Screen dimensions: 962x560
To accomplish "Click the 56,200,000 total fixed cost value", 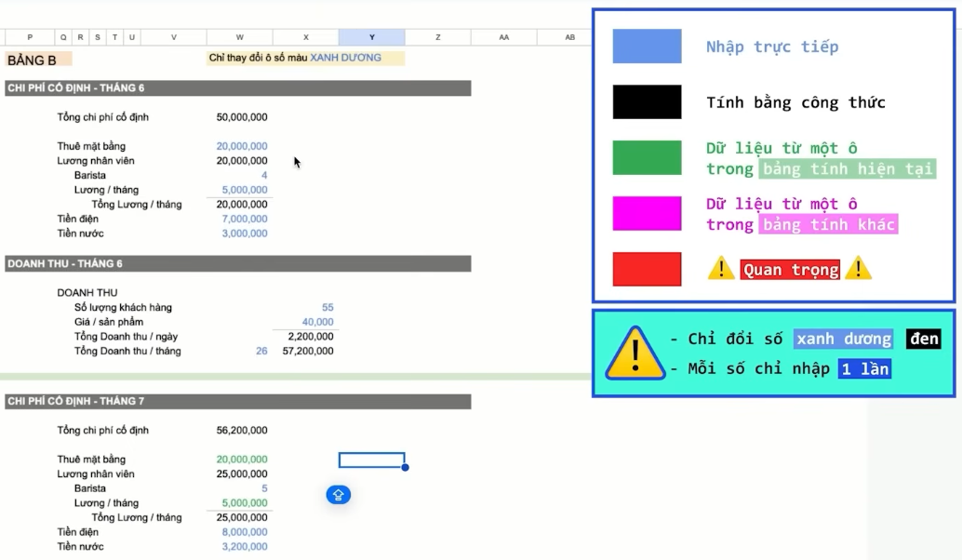I will [x=242, y=431].
